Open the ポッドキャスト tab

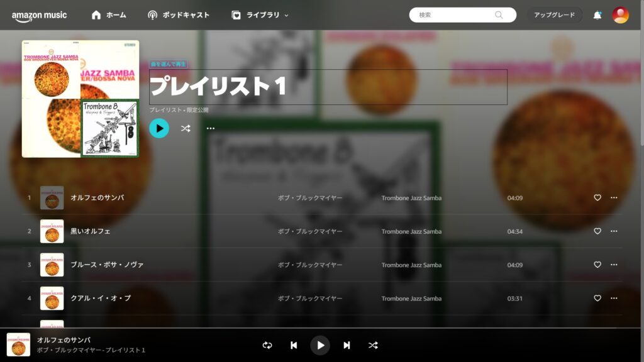click(x=179, y=15)
